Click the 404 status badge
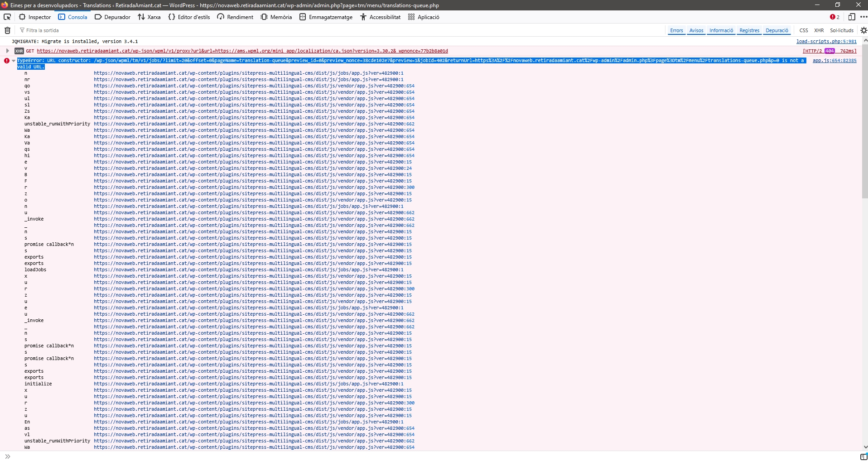 tap(829, 51)
